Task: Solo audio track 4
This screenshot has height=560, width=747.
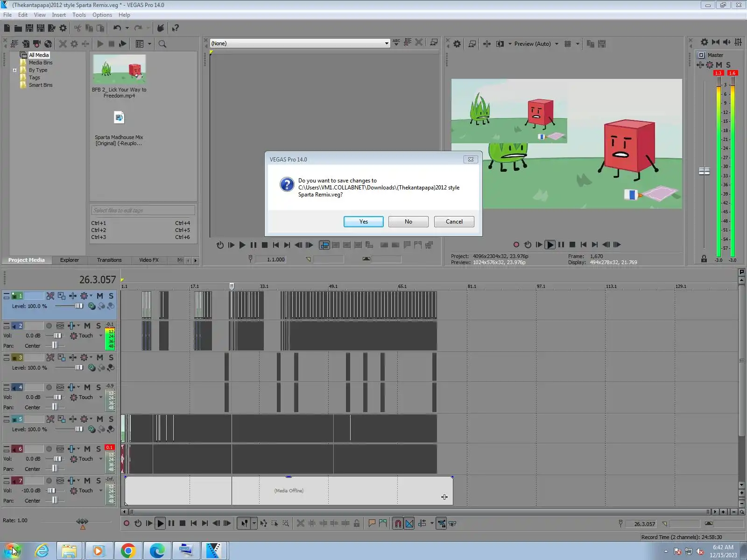Action: pyautogui.click(x=99, y=387)
